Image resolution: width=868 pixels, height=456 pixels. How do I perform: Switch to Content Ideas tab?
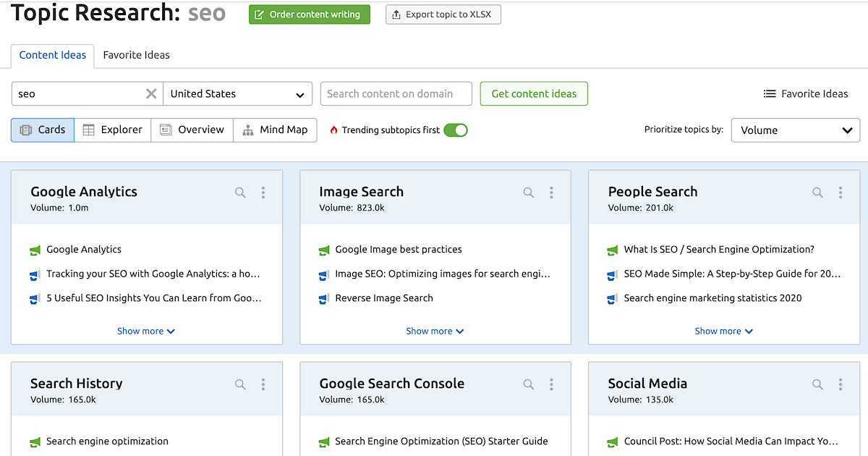tap(53, 55)
